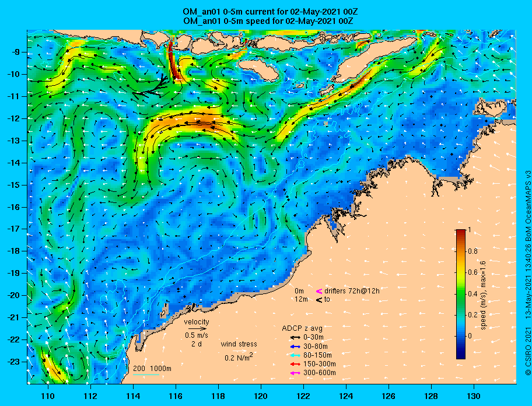Click the cyan depth contour line sample
Screen dimensions: 532x406
coord(146,375)
